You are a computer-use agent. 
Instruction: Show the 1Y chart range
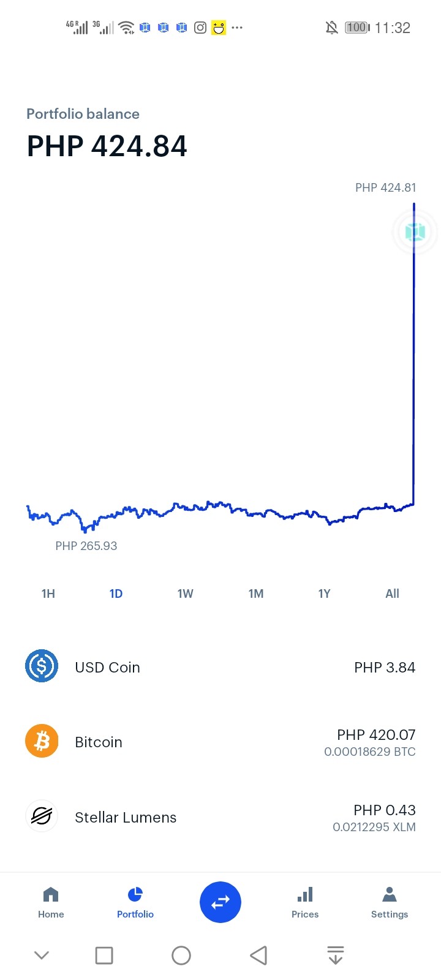tap(325, 594)
